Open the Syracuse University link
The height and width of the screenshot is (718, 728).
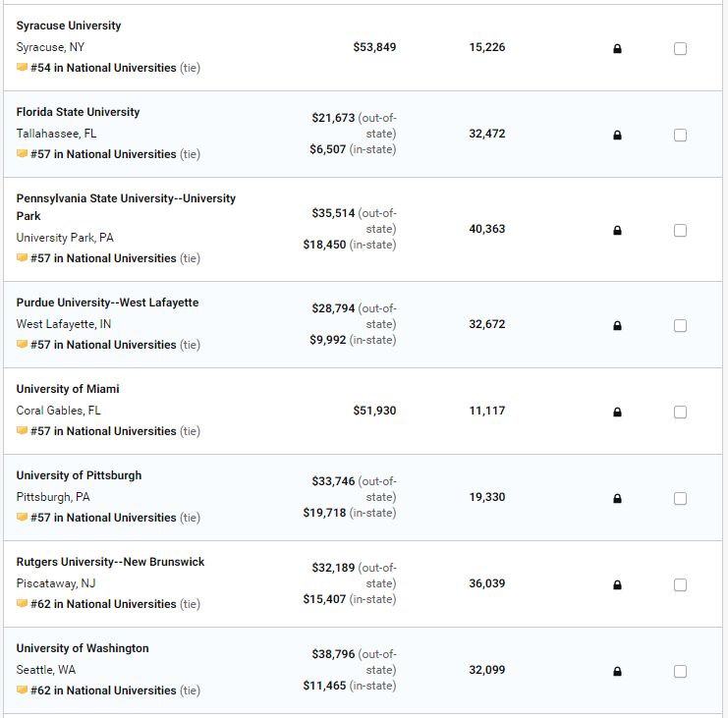pos(69,26)
